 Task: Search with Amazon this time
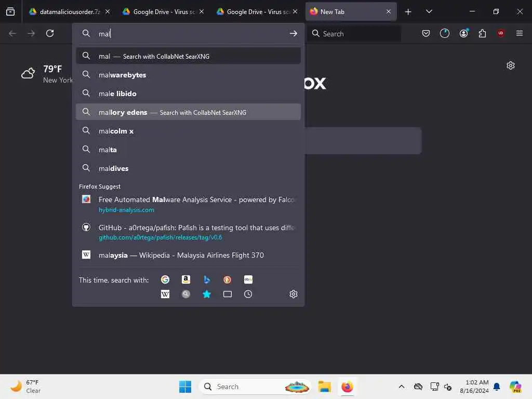click(186, 280)
